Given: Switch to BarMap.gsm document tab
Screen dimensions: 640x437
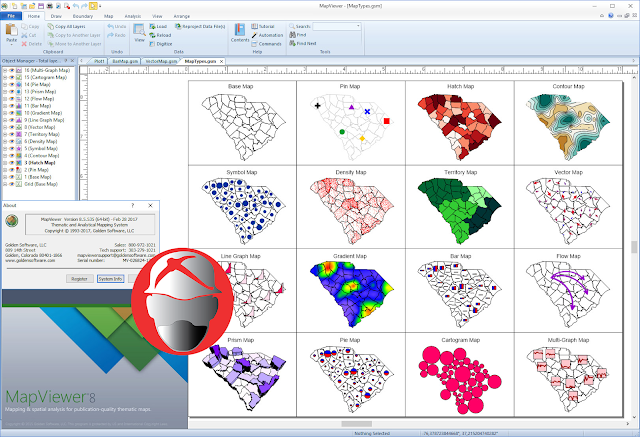Looking at the screenshot, I should 125,61.
